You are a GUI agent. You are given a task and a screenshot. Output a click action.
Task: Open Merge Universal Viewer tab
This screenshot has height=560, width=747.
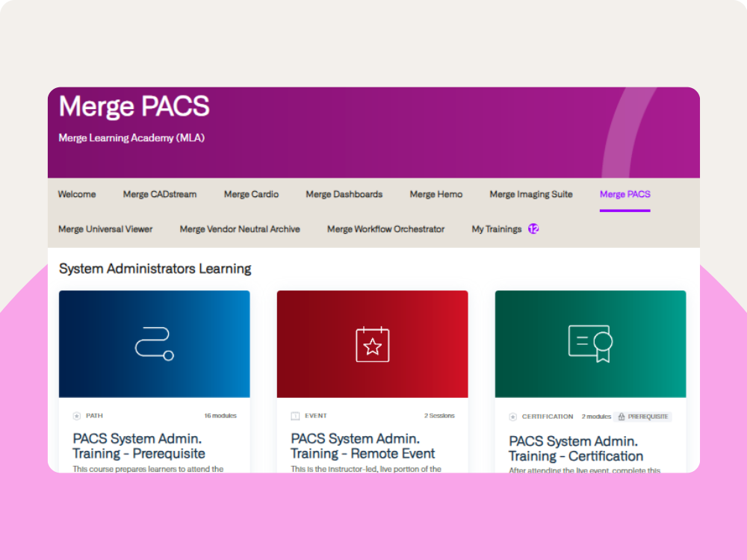click(105, 229)
